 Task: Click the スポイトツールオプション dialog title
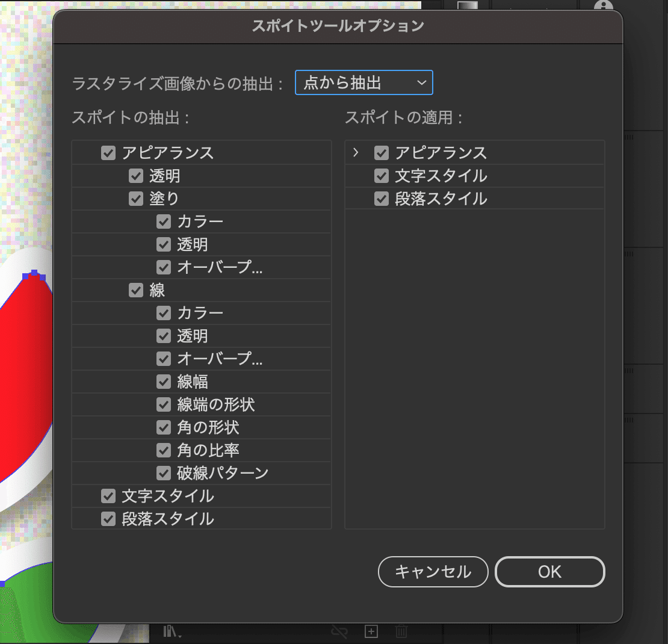pos(338,26)
